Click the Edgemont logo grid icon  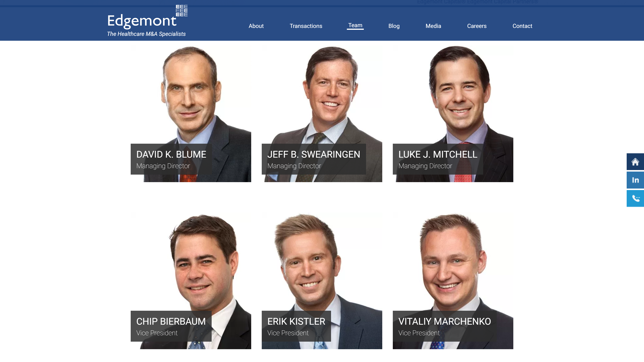click(182, 11)
